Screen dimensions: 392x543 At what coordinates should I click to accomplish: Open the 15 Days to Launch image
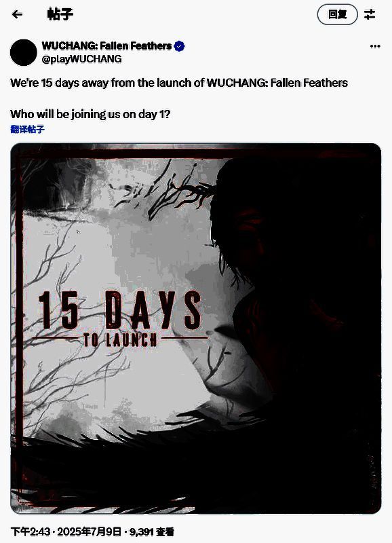(x=196, y=329)
